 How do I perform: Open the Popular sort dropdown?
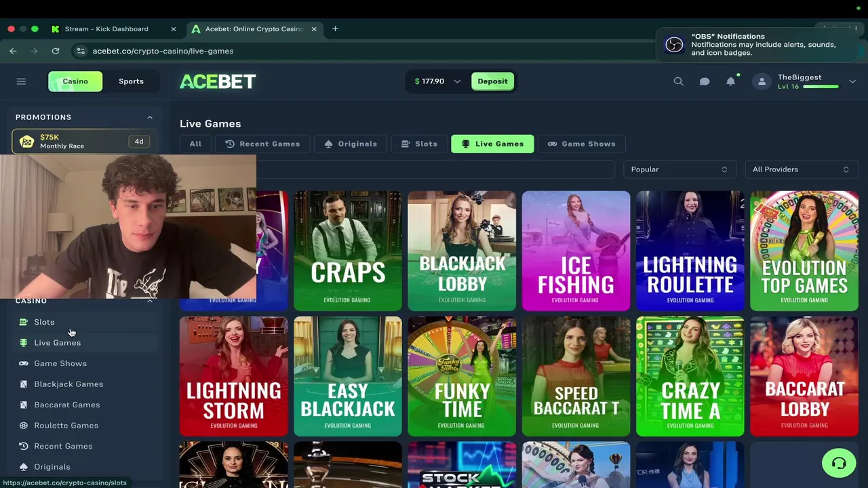click(x=679, y=169)
